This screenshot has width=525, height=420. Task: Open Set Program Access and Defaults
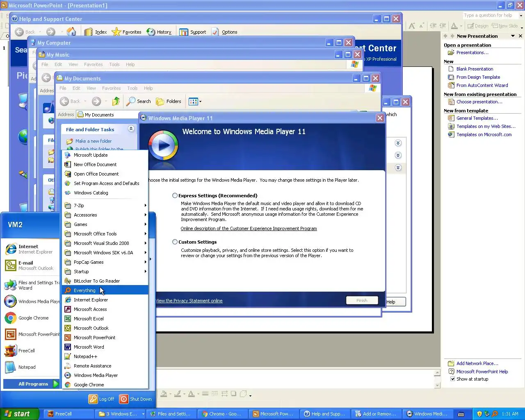pos(105,183)
